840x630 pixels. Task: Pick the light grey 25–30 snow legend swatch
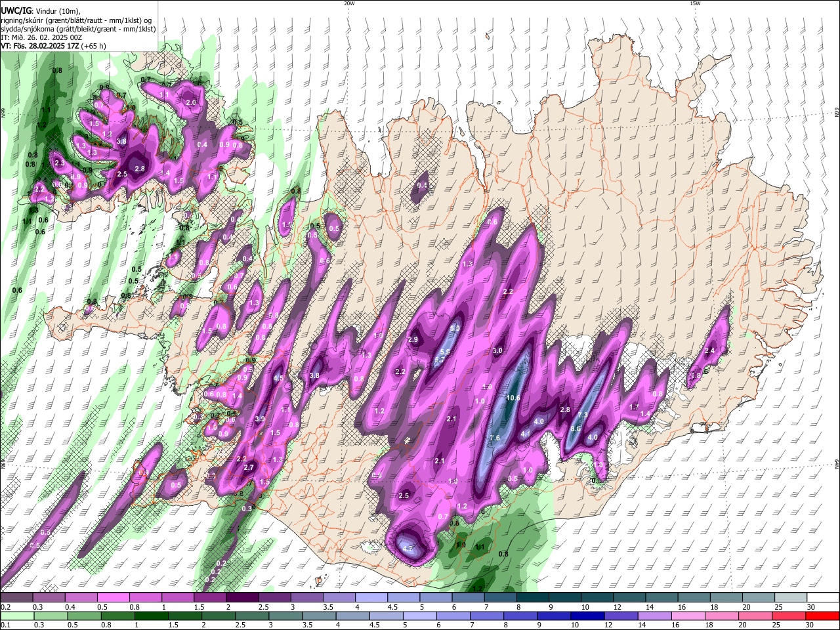790,598
